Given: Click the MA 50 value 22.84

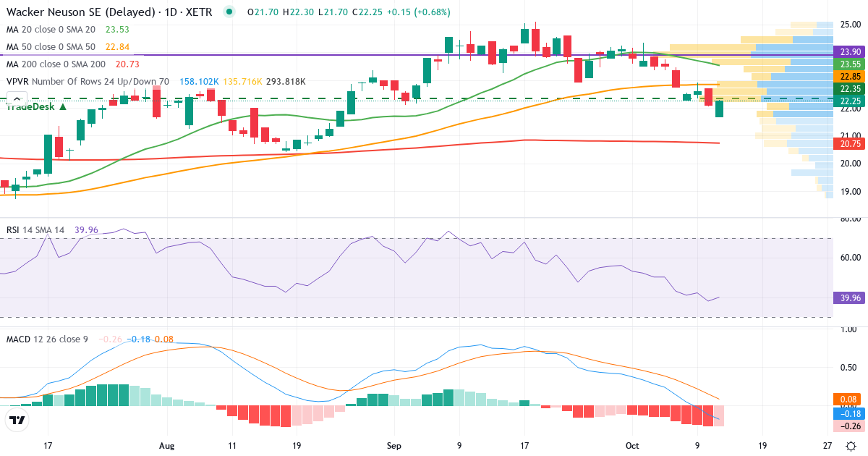Looking at the screenshot, I should point(117,47).
